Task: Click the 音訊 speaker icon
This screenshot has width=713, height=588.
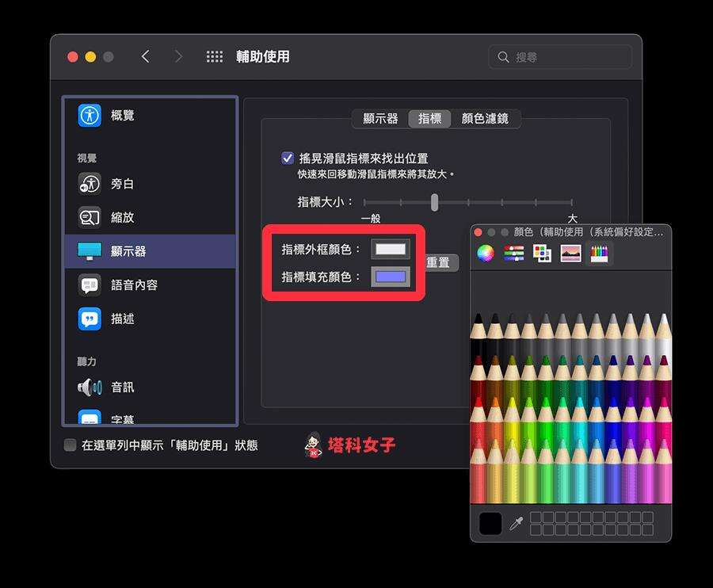Action: tap(90, 387)
